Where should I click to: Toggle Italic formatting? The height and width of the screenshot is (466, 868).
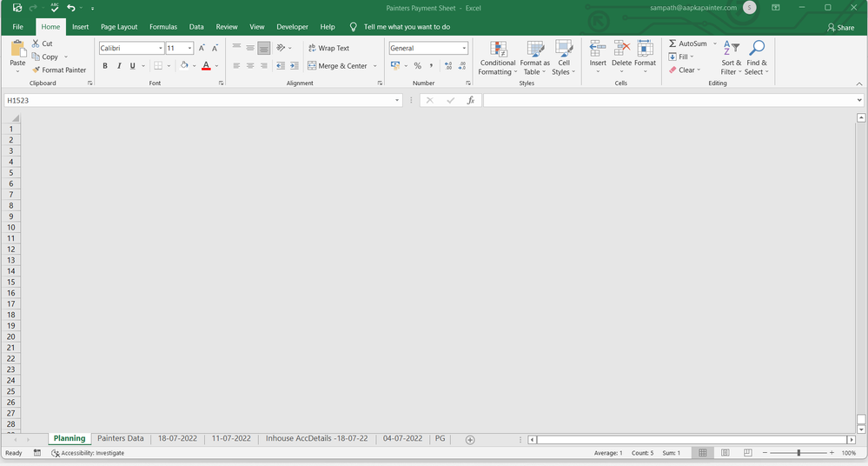point(119,65)
